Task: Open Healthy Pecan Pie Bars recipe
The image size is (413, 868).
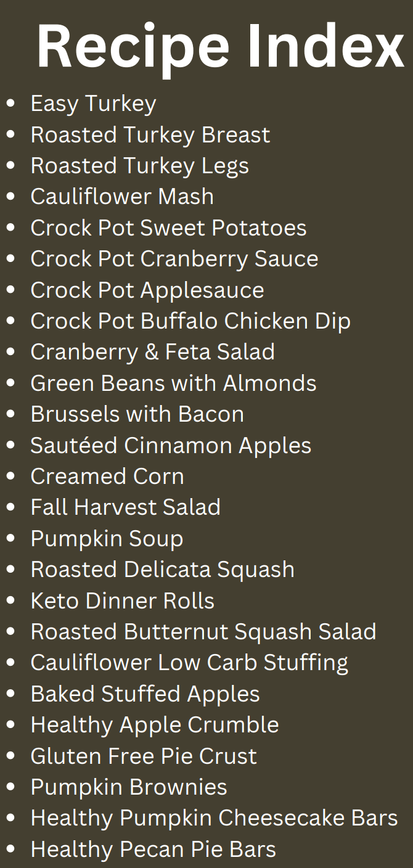Action: (153, 850)
